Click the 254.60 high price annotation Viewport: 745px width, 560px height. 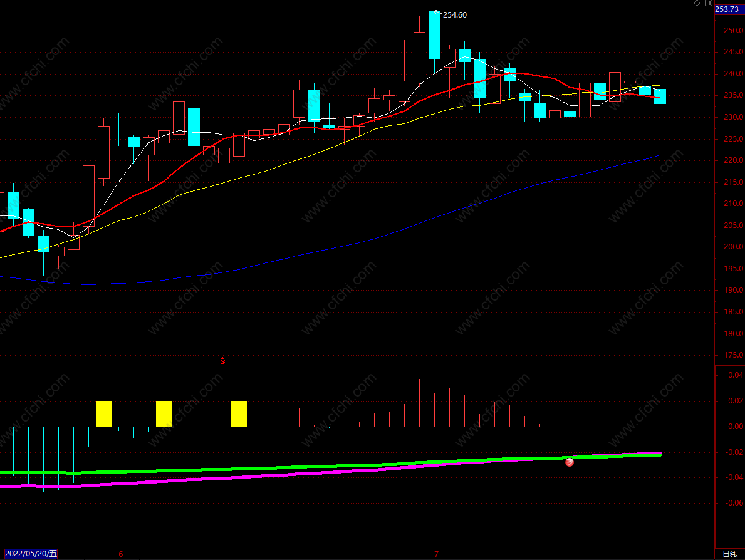coord(455,15)
